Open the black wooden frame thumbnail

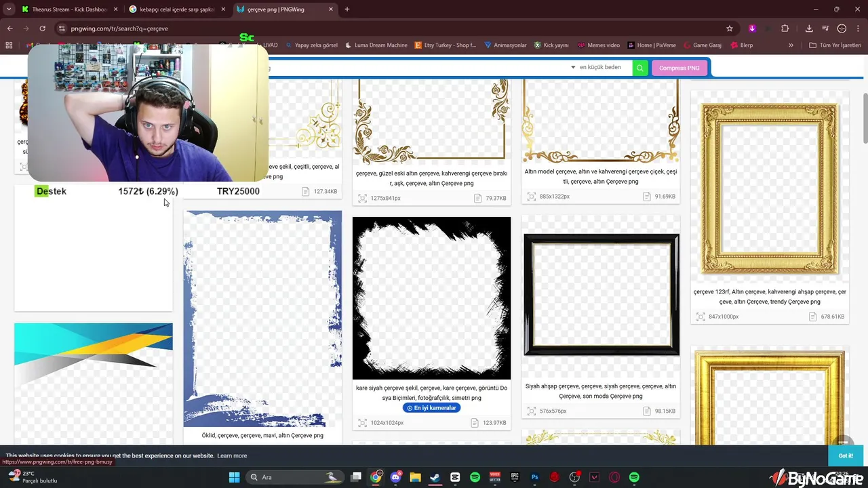pos(601,295)
